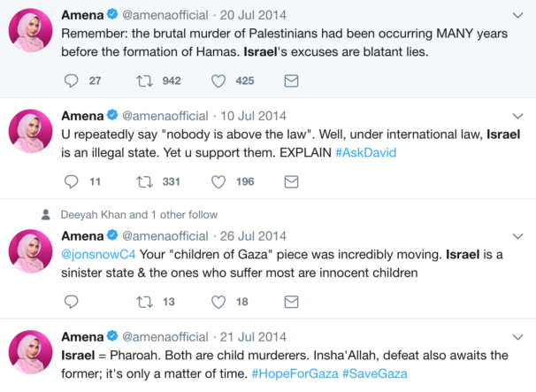Message the "children of Gaza" tweet envelope icon

[290, 303]
